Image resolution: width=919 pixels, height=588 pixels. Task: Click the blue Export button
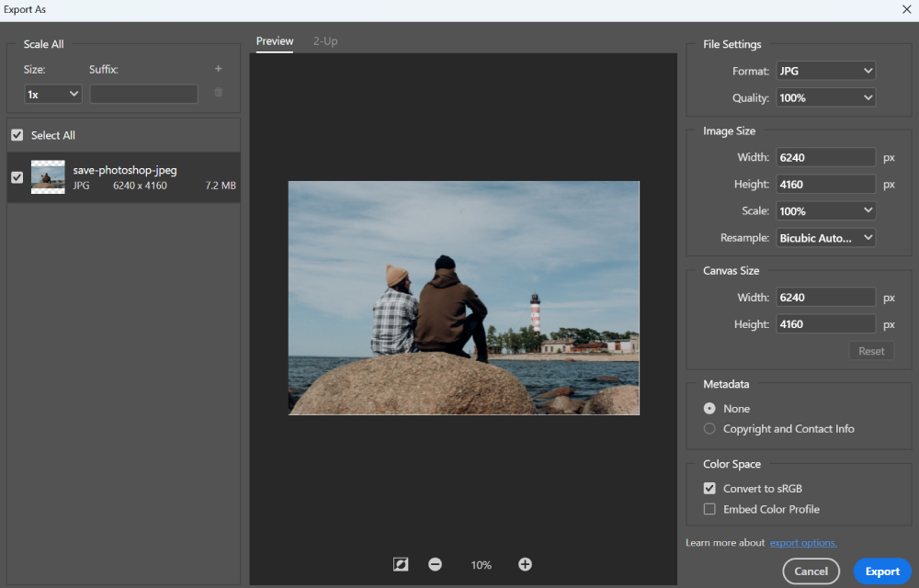coord(882,571)
